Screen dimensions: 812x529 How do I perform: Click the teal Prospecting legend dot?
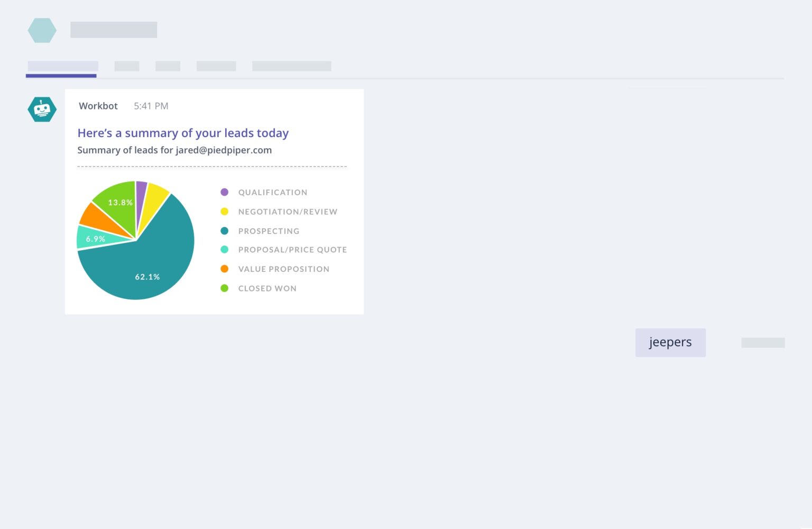[225, 231]
